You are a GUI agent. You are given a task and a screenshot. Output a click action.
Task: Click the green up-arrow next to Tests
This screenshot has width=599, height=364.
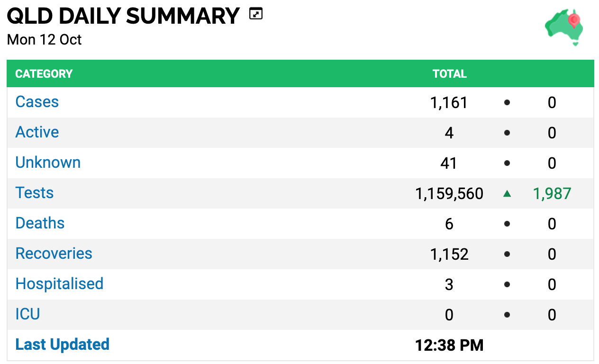click(x=507, y=193)
